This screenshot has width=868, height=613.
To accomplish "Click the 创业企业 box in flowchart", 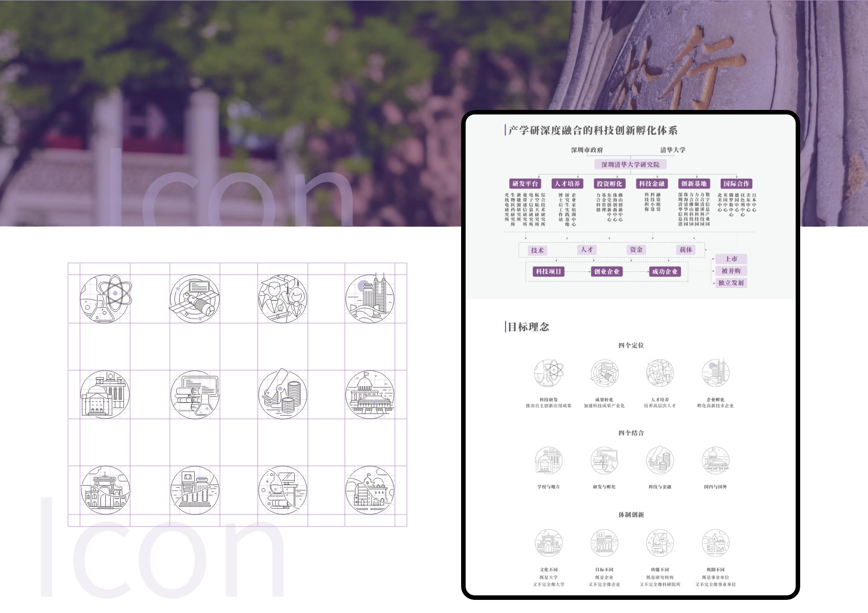I will click(607, 271).
